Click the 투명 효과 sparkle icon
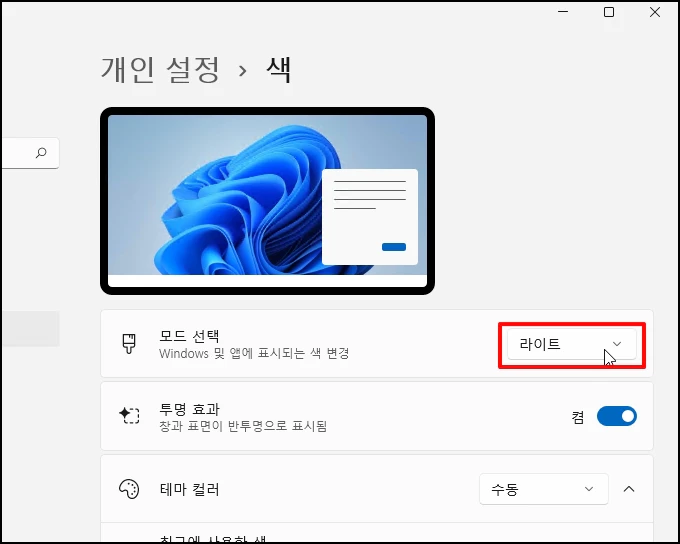680x544 pixels. pos(129,416)
